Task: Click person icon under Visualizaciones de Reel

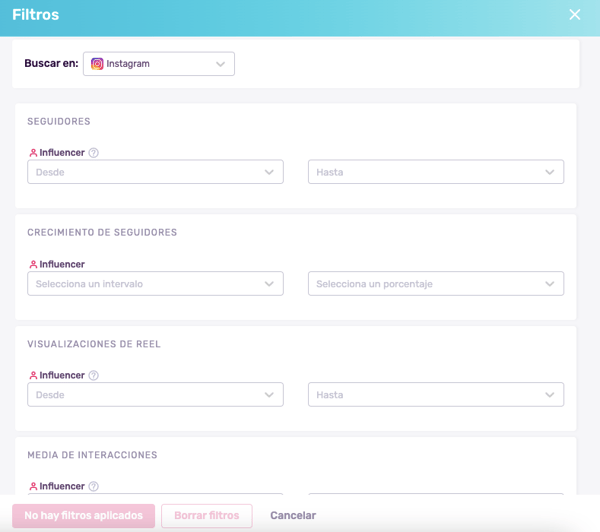Action: [33, 376]
